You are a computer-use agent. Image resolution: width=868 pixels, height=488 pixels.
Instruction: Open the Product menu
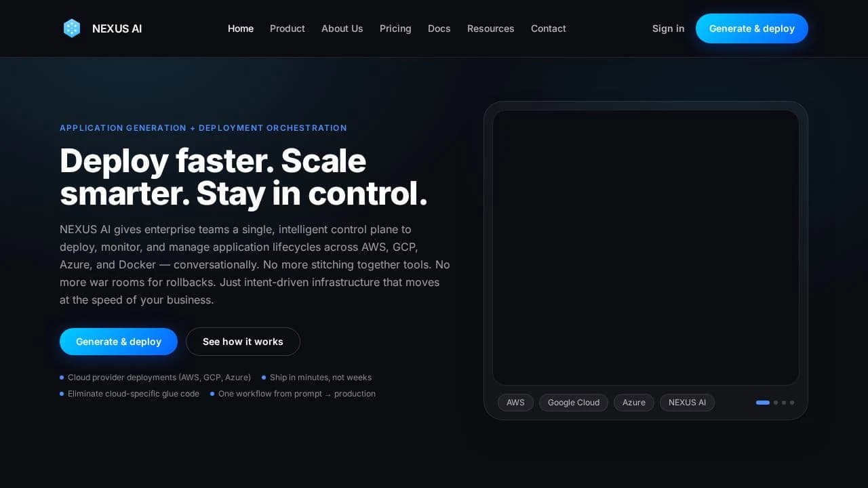288,28
